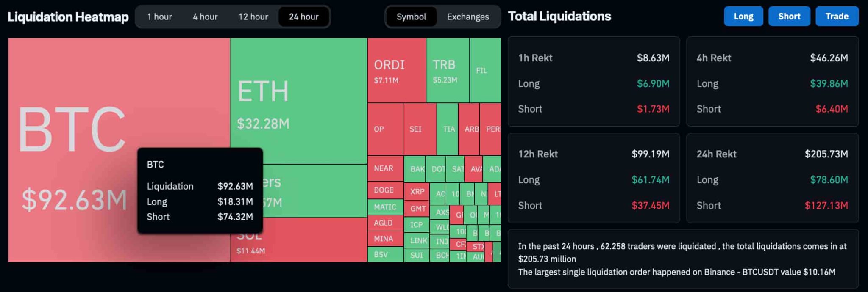The image size is (868, 292).
Task: Select the XRP liquidation tile
Action: (417, 192)
